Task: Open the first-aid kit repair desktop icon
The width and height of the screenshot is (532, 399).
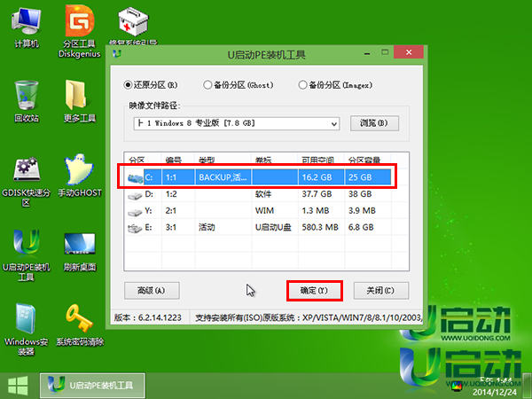Action: click(x=133, y=26)
